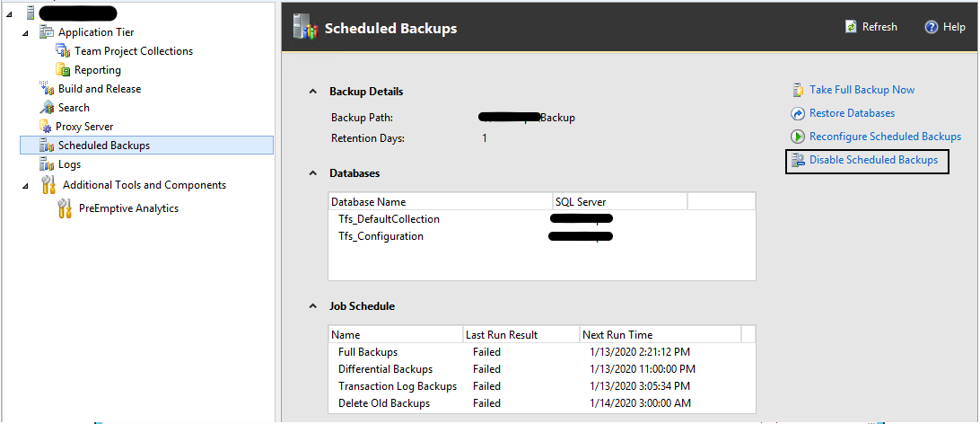The width and height of the screenshot is (980, 424).
Task: Click the Search node icon
Action: [47, 108]
